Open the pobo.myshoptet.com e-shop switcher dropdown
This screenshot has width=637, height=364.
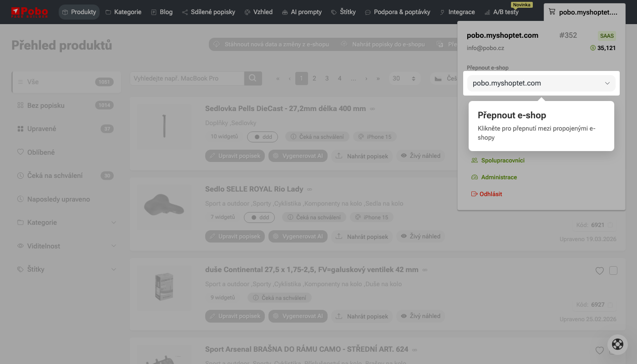pyautogui.click(x=541, y=83)
